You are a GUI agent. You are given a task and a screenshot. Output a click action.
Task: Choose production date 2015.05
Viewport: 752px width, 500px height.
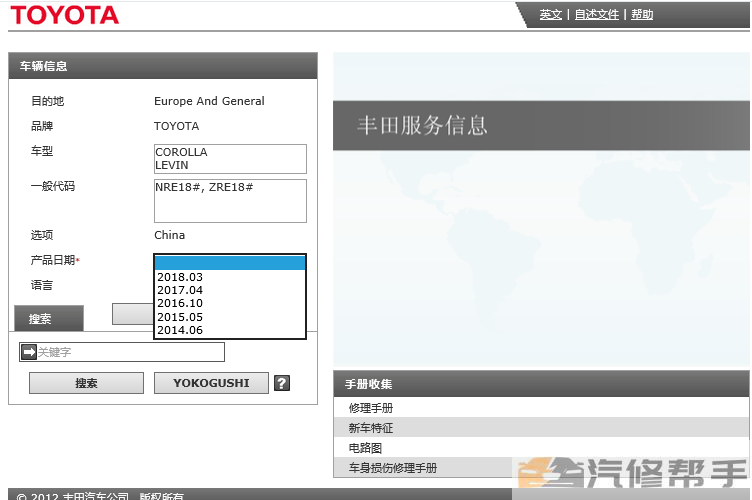pyautogui.click(x=230, y=317)
